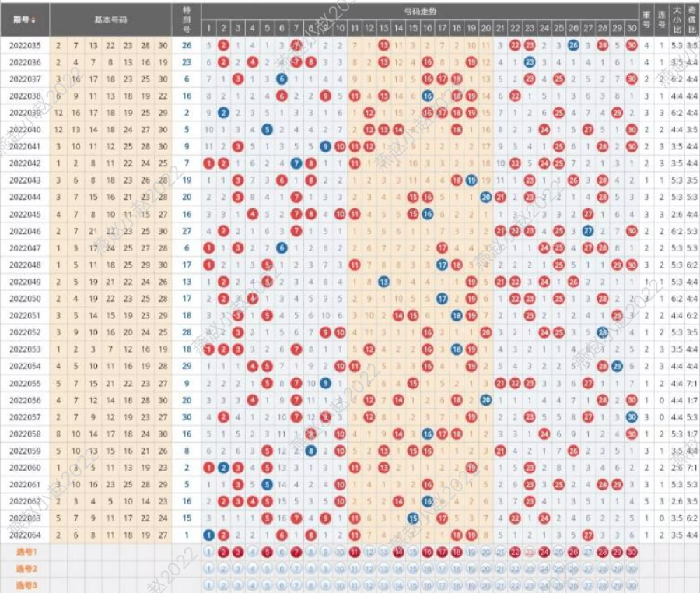700x593 pixels.
Task: Click issue number 2022035
Action: coord(25,45)
